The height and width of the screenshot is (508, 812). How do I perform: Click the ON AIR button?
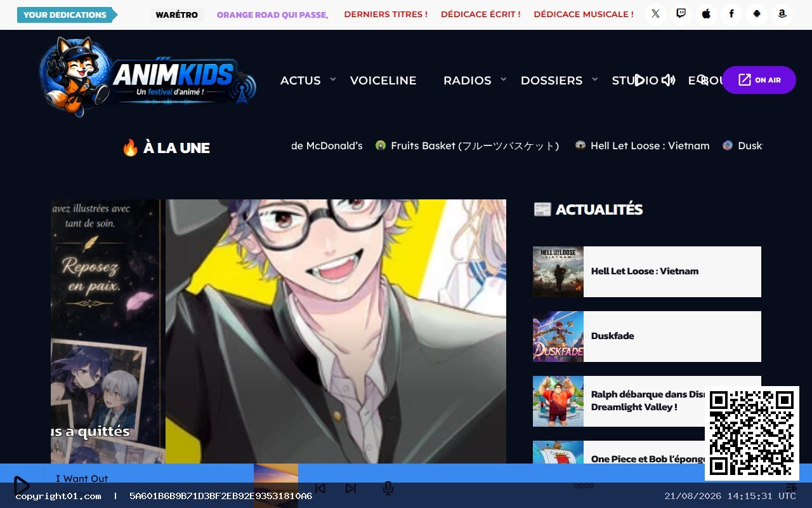(x=759, y=80)
